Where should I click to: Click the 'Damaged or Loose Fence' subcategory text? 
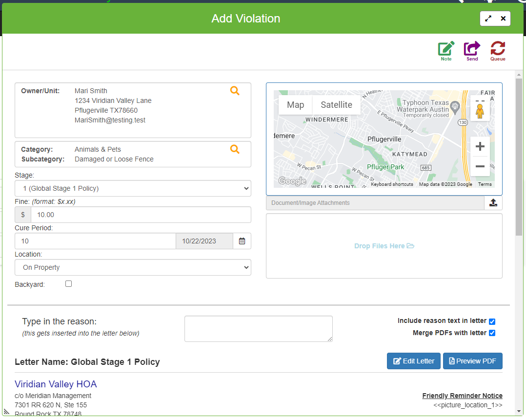pyautogui.click(x=114, y=159)
